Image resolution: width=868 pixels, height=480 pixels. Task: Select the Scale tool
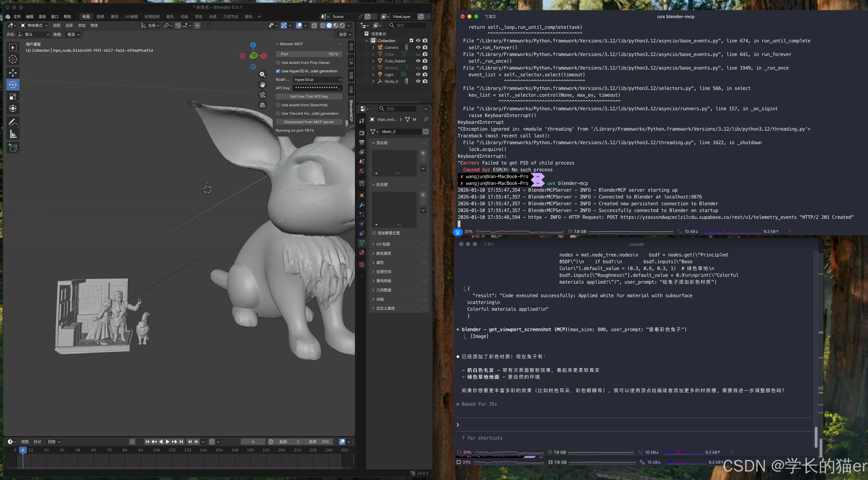13,97
